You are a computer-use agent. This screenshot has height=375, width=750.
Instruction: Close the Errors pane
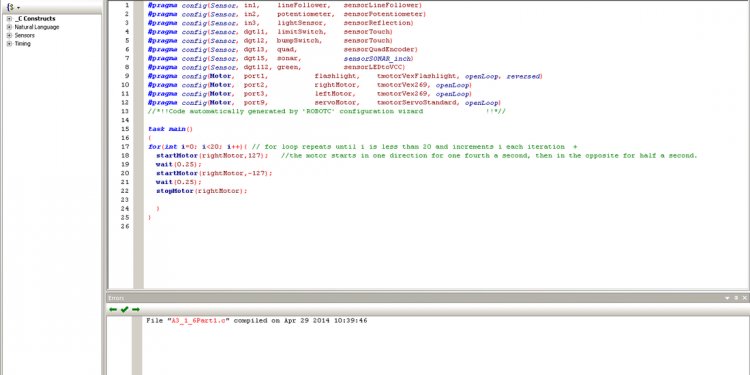tap(744, 298)
